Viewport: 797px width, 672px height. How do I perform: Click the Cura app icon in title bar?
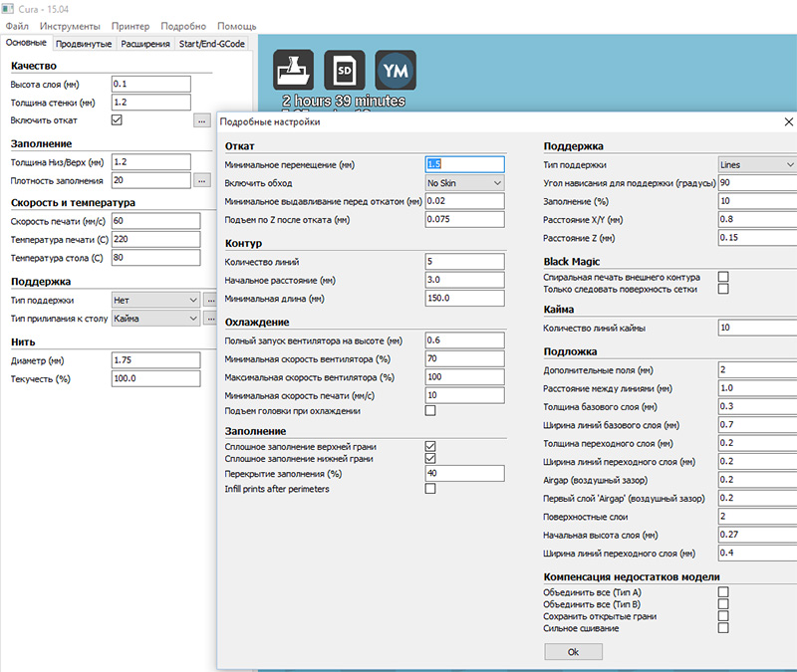click(8, 8)
